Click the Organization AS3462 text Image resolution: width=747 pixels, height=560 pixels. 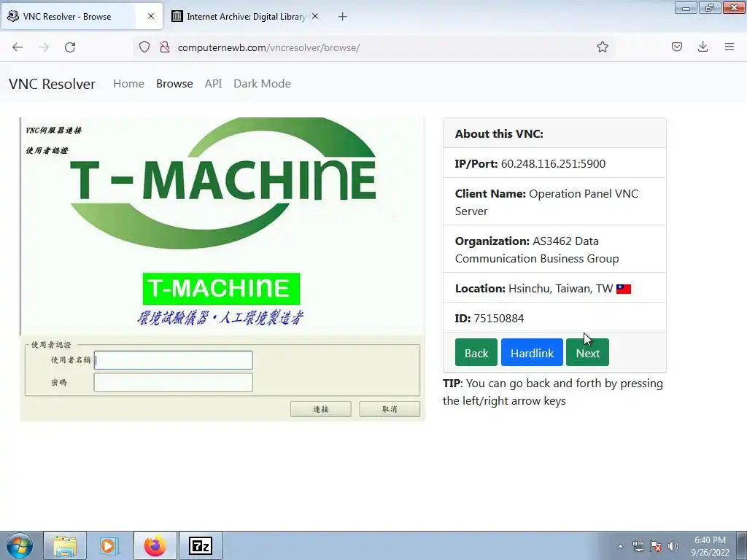click(537, 249)
